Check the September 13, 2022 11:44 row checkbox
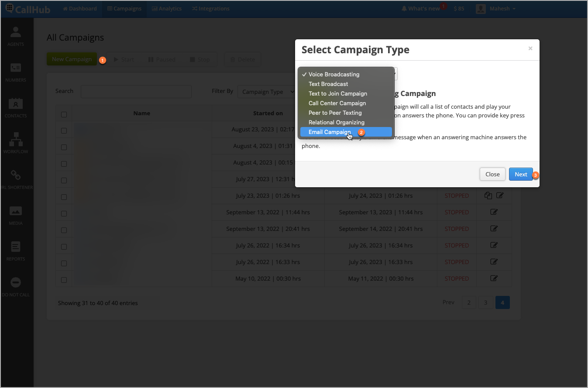 coord(64,213)
